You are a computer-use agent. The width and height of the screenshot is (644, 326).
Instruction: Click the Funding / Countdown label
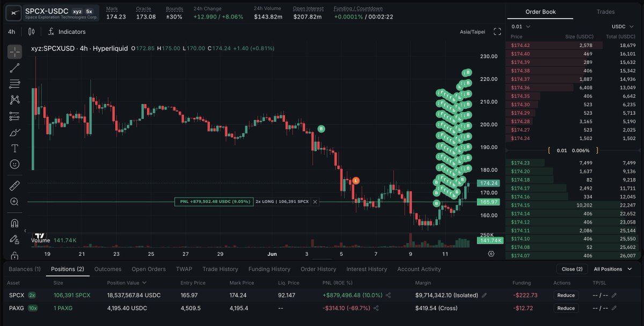pos(358,9)
